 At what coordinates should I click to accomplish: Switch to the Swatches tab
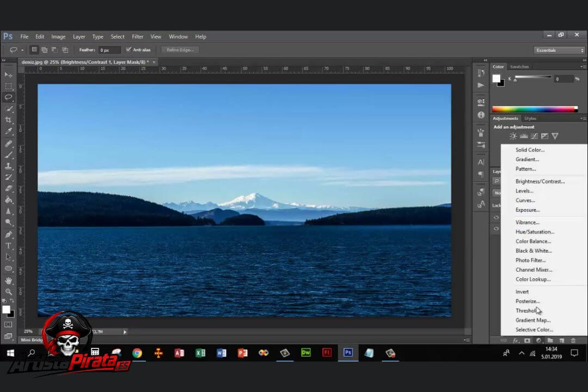point(519,67)
